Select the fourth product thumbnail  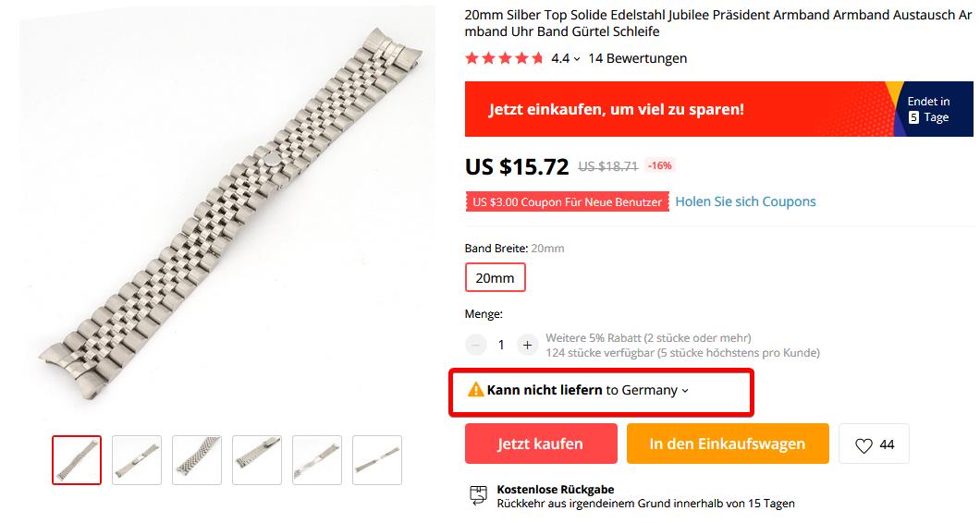pos(257,460)
